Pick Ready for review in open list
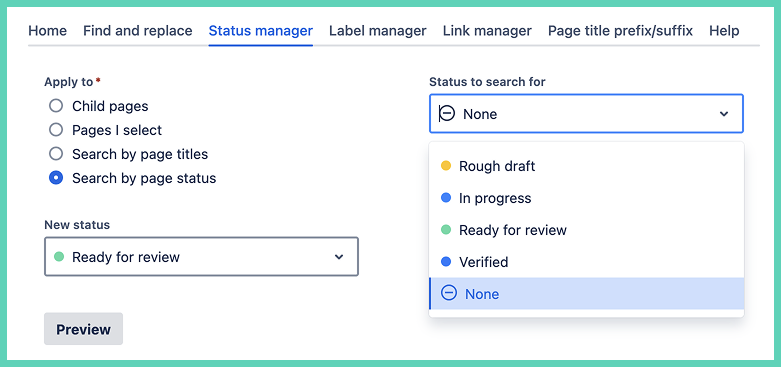 point(586,230)
